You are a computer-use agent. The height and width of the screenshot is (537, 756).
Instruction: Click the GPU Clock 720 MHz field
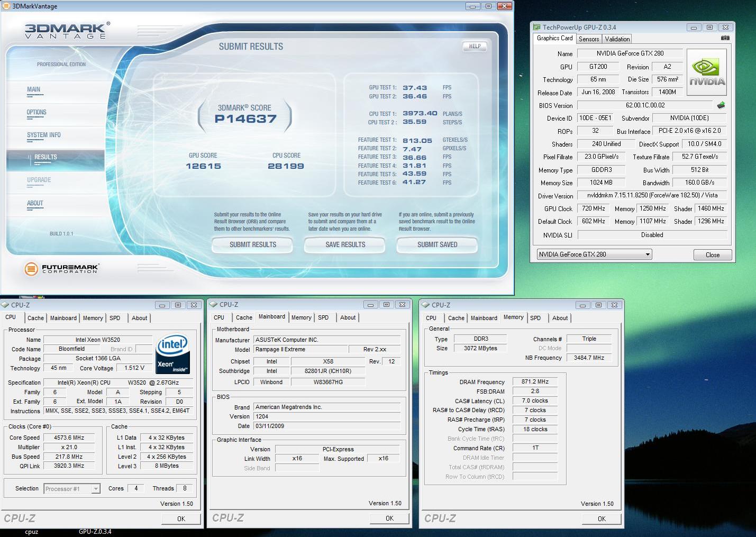coord(594,209)
